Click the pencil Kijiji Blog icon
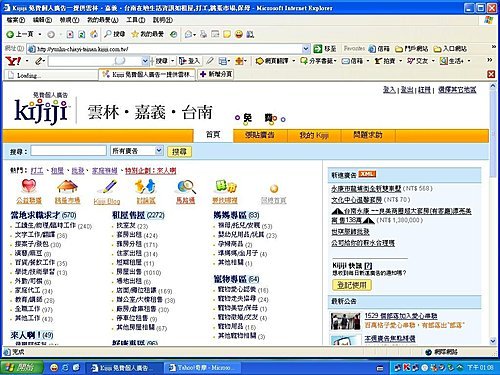 pos(107,187)
